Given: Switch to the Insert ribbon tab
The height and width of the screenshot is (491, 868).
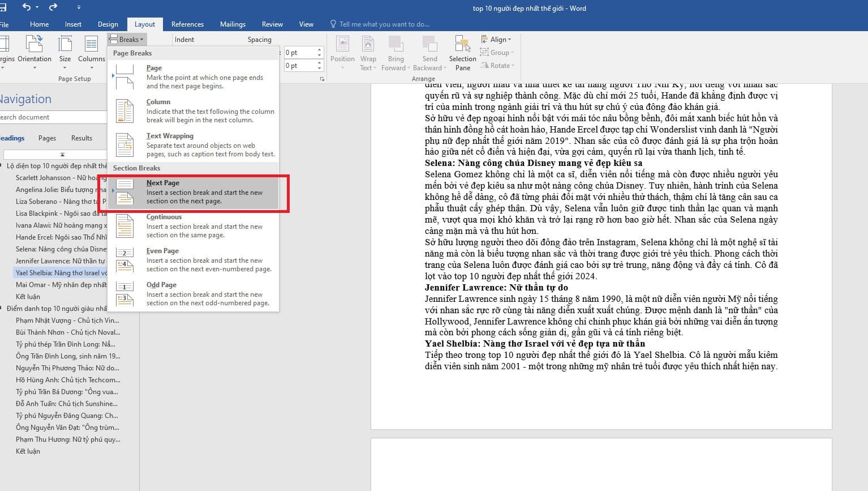Looking at the screenshot, I should (73, 24).
